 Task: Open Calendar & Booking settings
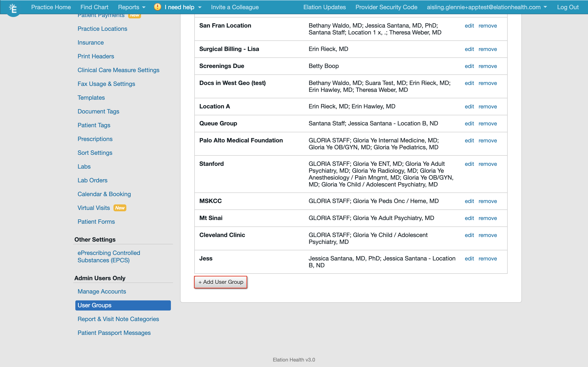[x=104, y=194]
